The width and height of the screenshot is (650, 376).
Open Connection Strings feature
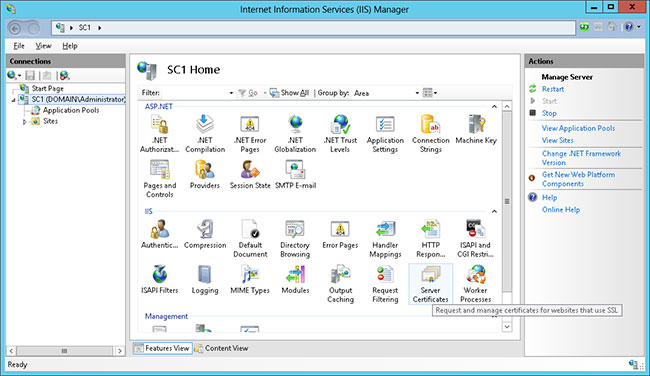pyautogui.click(x=431, y=133)
